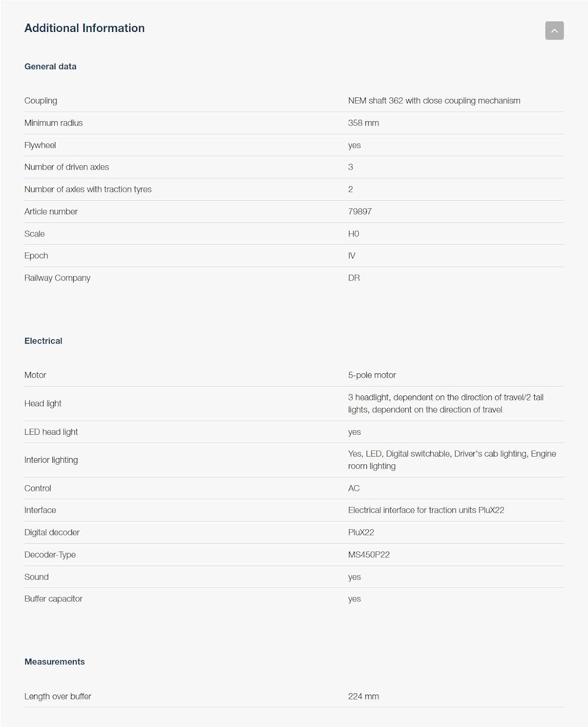Click the Electrical subheading

click(x=43, y=341)
